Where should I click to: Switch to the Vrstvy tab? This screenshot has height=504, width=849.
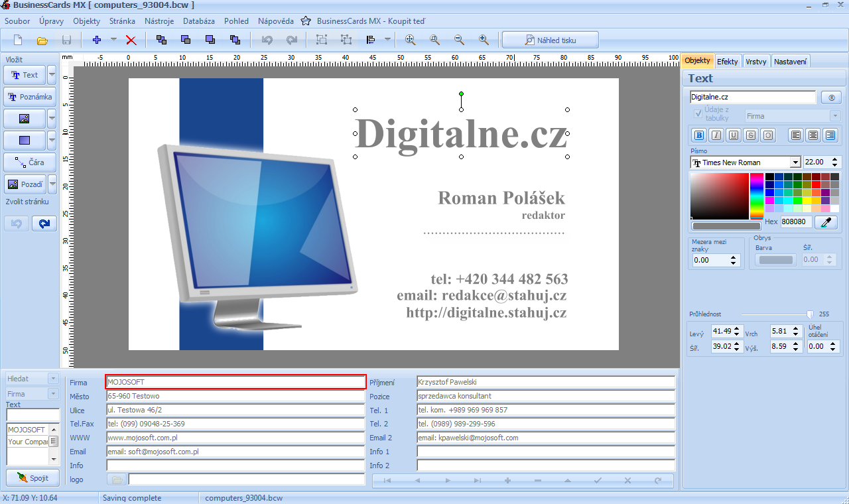tap(756, 62)
